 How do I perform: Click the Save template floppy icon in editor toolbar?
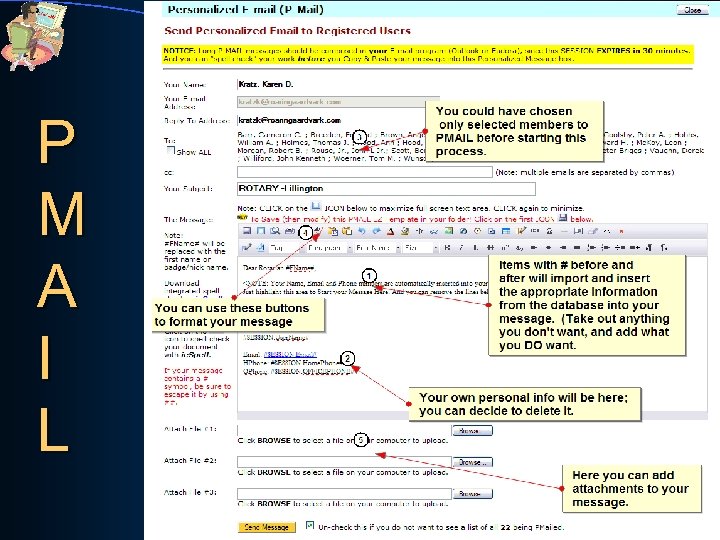point(247,231)
